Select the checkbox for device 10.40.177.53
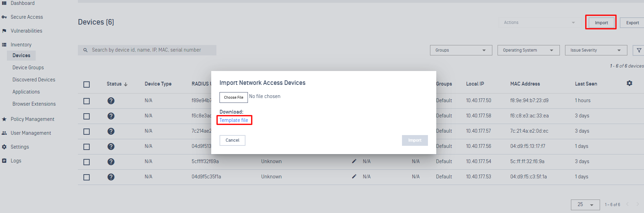Screen dimensions: 644x213 pos(87,177)
